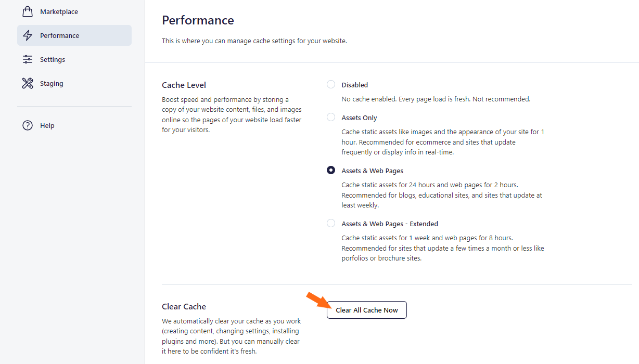Screen dimensions: 639x364
Task: Click the Marketplace shopping bag icon
Action: [27, 11]
